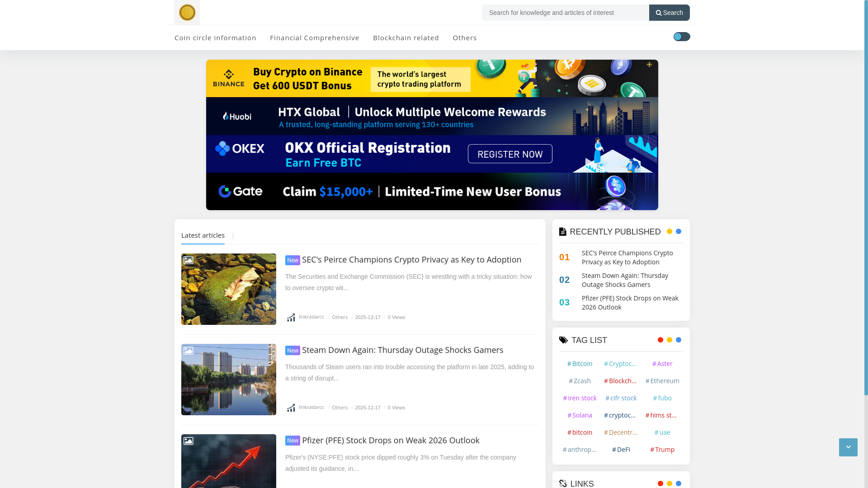868x488 pixels.
Task: Click New badge on SEC's Peirce article
Action: click(x=292, y=260)
